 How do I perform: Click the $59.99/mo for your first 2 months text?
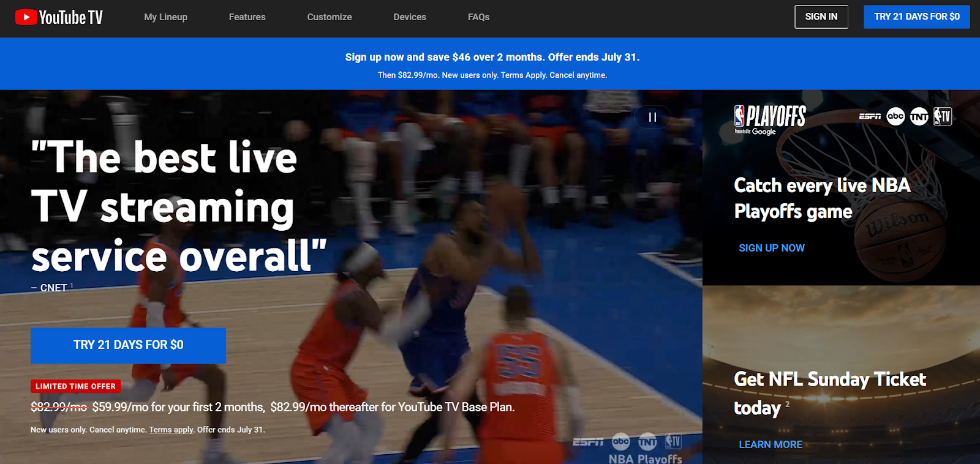[x=178, y=407]
